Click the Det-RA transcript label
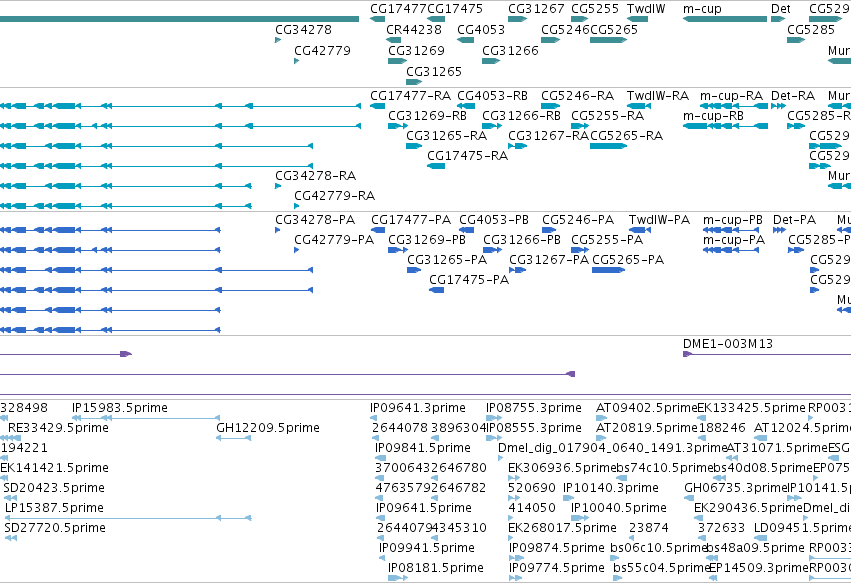 pyautogui.click(x=793, y=96)
